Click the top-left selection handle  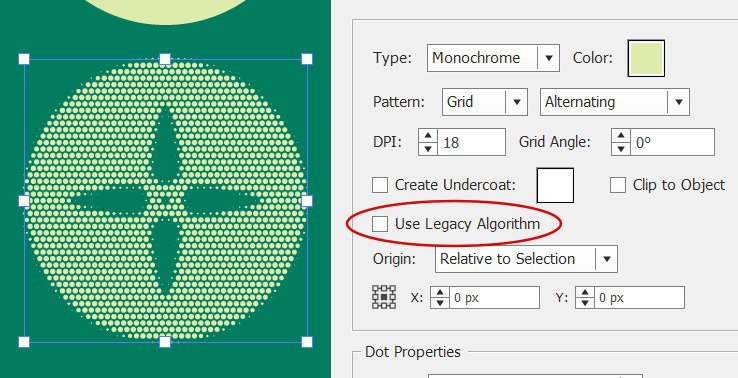[24, 59]
